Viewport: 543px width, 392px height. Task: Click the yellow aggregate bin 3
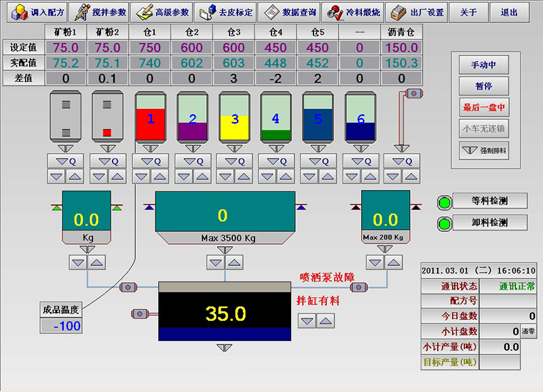[234, 119]
